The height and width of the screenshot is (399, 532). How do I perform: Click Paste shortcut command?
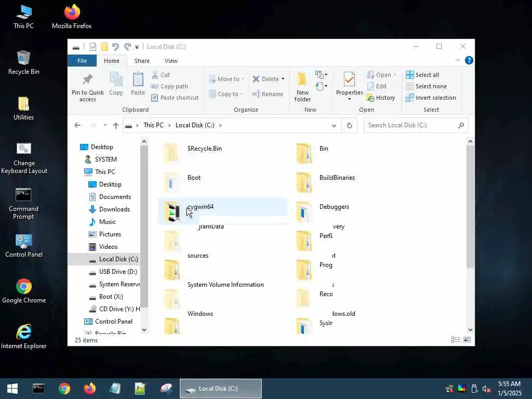click(175, 98)
